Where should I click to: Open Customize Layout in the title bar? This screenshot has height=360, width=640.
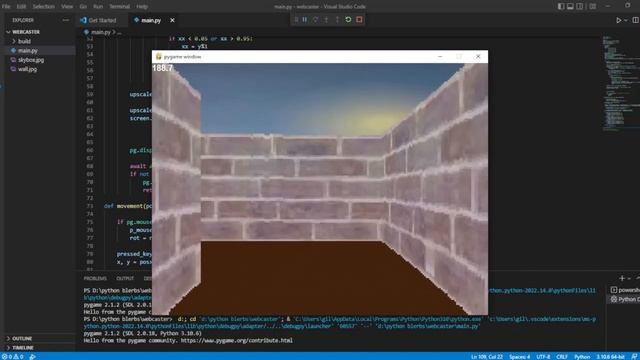tap(593, 6)
